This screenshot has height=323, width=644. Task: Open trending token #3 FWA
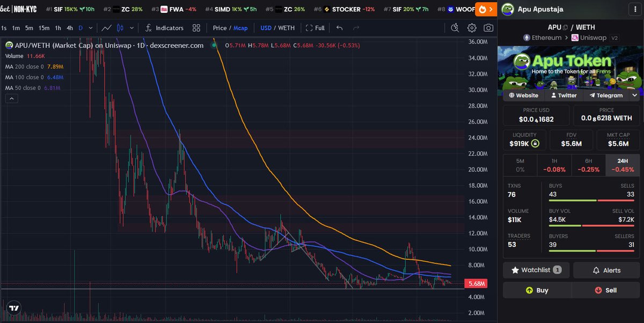click(x=173, y=10)
